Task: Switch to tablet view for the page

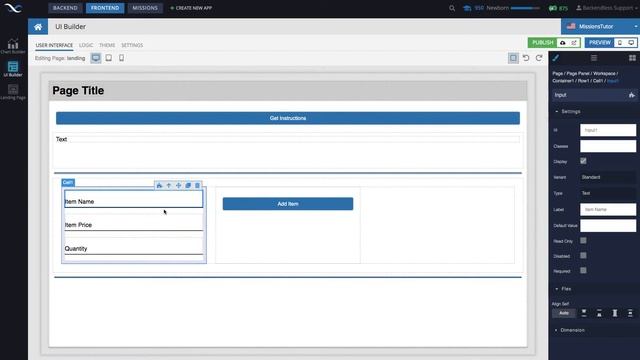Action: coord(109,58)
